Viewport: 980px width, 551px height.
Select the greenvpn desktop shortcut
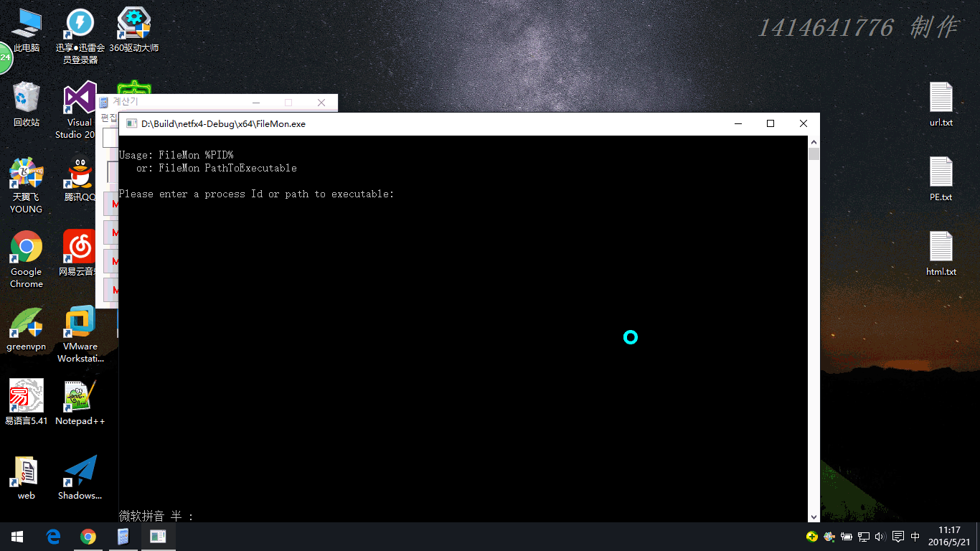tap(27, 329)
